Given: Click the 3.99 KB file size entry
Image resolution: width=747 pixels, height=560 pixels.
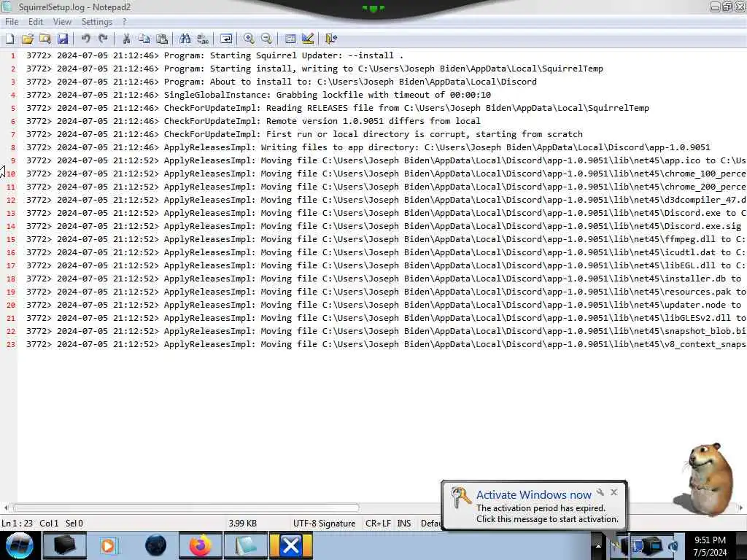Looking at the screenshot, I should [x=242, y=524].
